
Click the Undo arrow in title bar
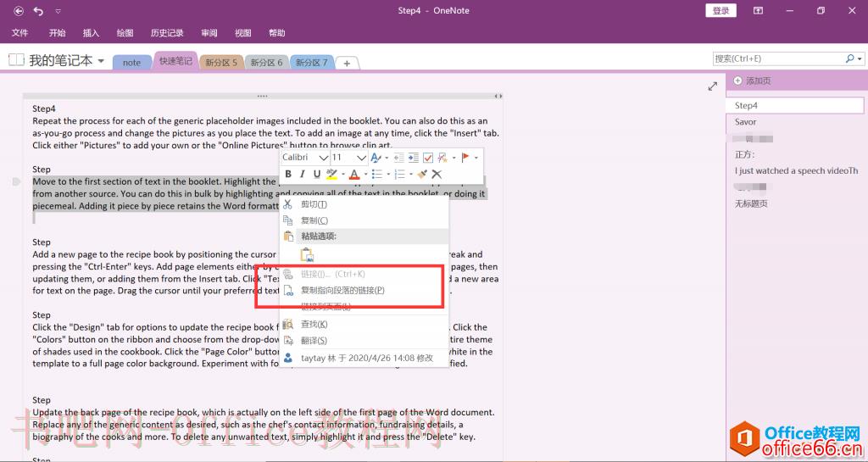38,10
